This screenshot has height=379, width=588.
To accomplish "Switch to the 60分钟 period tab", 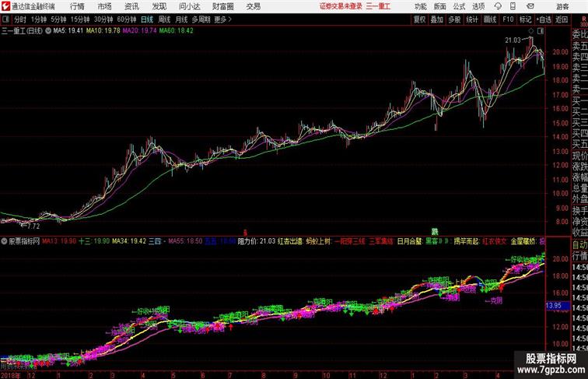I will (x=127, y=19).
